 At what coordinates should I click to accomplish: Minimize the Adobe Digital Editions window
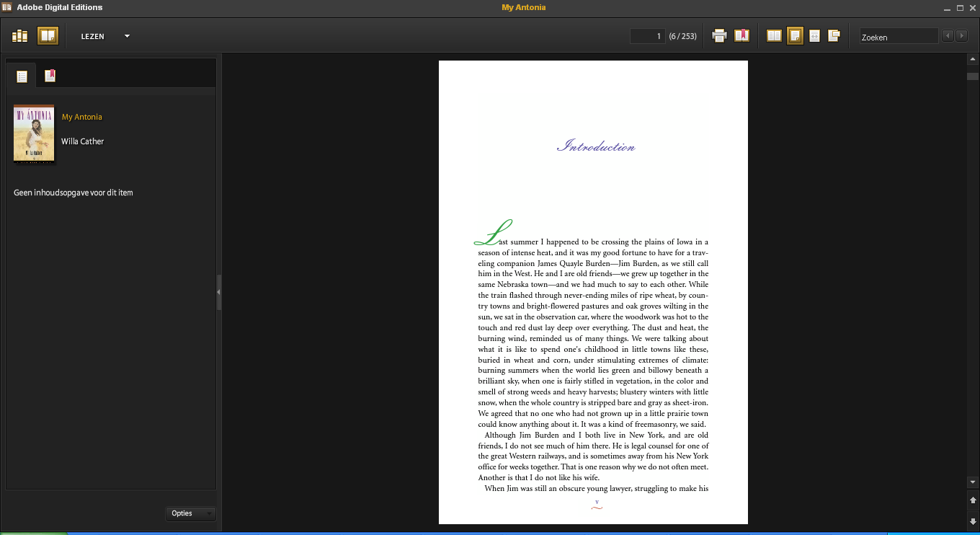947,8
